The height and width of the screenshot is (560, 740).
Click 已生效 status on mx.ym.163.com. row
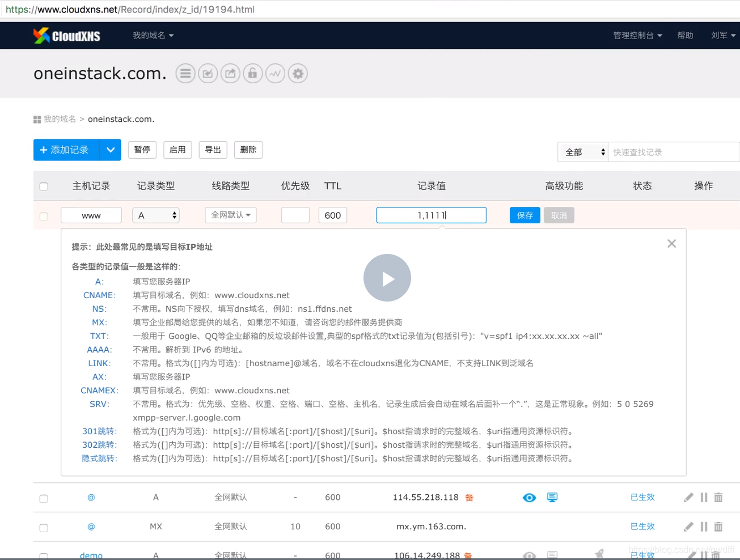pos(642,527)
